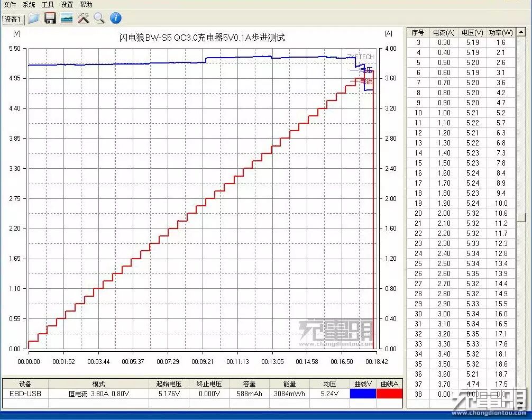Click the magnifier search icon
Screen dimensions: 532x420
[x=99, y=18]
